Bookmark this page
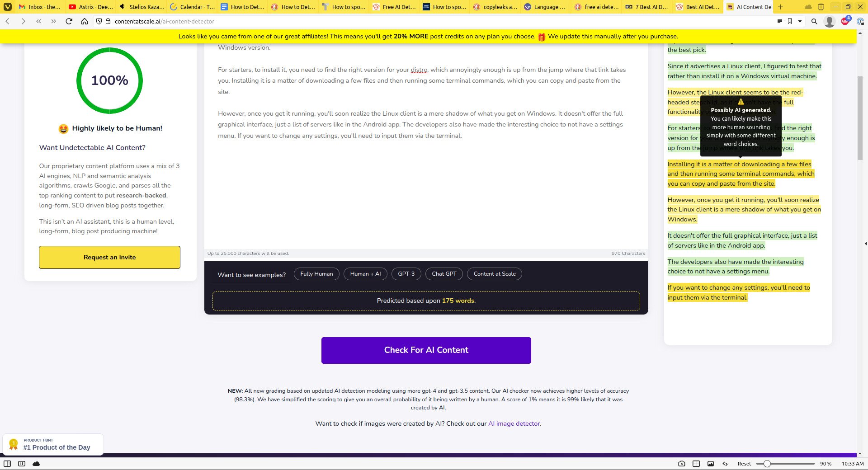 point(790,21)
